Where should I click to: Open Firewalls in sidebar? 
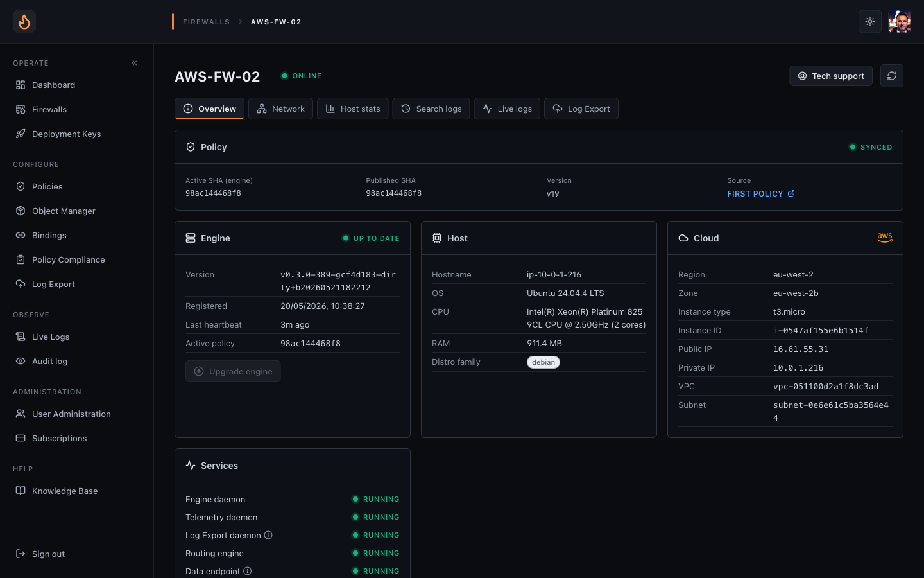pyautogui.click(x=77, y=109)
